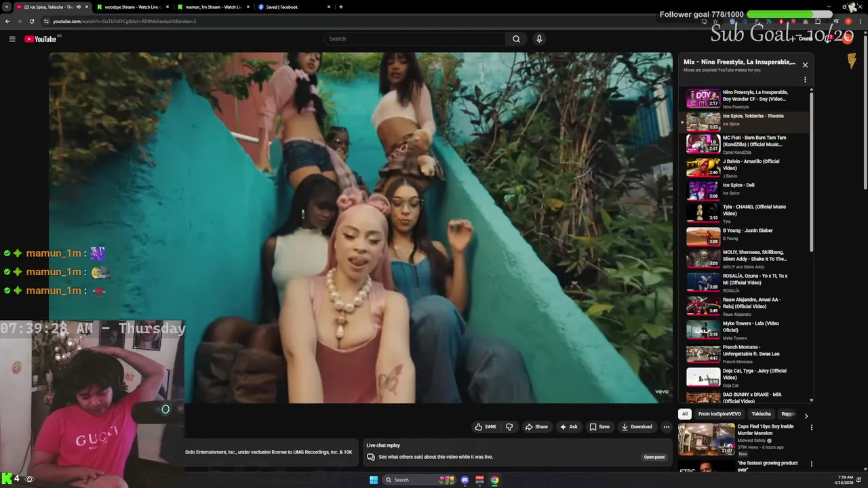Play B Young - Justin Bieber
This screenshot has width=868, height=488.
click(x=745, y=236)
